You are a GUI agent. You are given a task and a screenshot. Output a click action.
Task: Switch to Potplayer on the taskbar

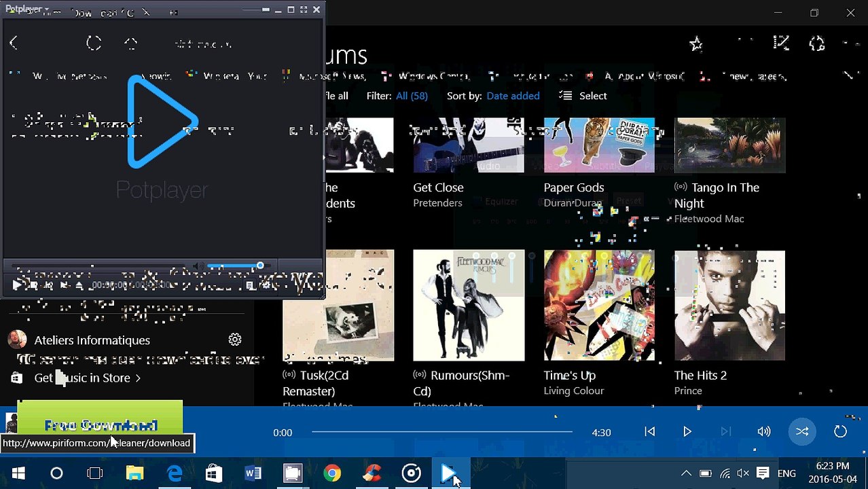450,473
